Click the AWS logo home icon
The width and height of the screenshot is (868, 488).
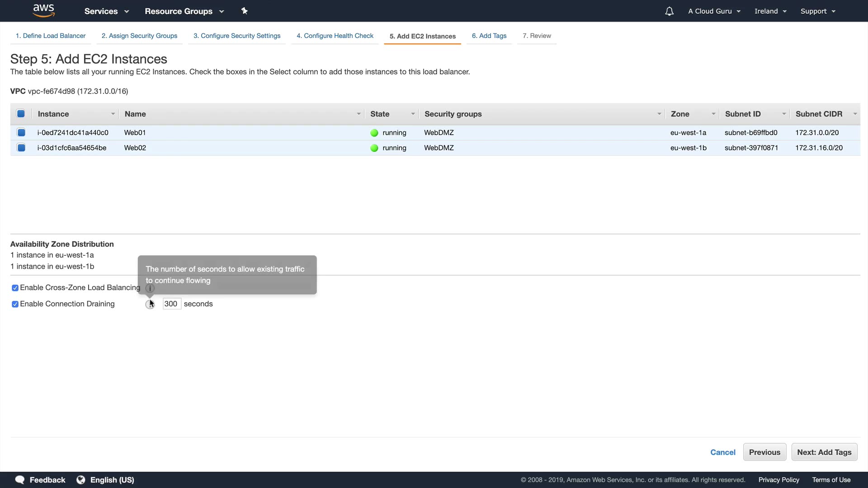(x=44, y=11)
